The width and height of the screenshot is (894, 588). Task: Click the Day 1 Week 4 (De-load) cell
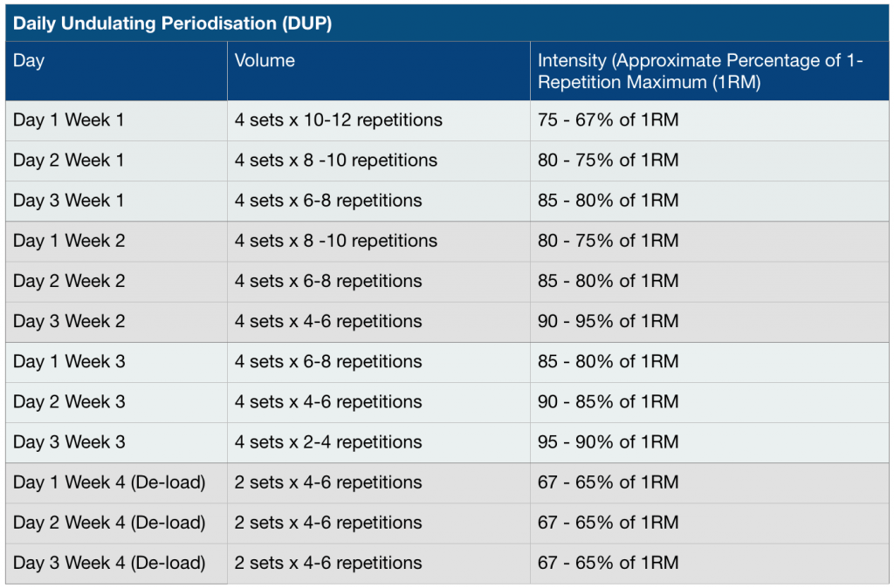[109, 482]
